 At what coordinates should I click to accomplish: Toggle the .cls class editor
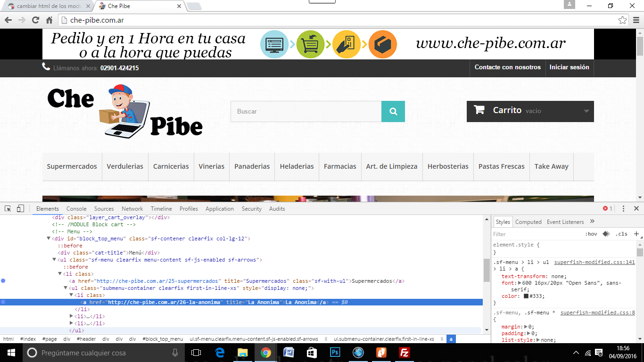tap(622, 234)
